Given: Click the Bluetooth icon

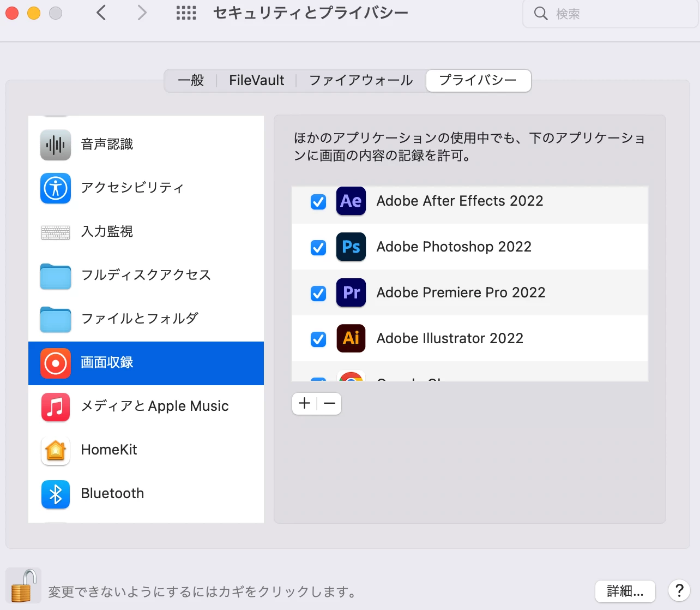Looking at the screenshot, I should tap(56, 494).
